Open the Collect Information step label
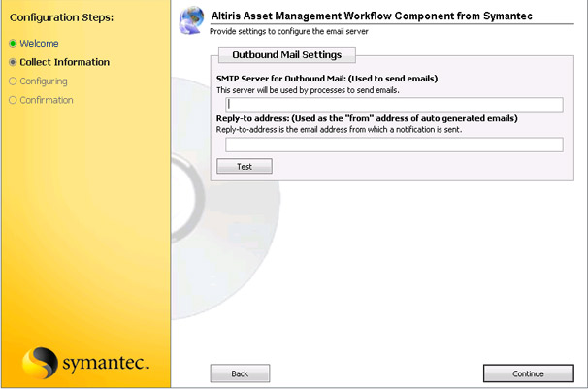This screenshot has width=588, height=389. [x=64, y=62]
